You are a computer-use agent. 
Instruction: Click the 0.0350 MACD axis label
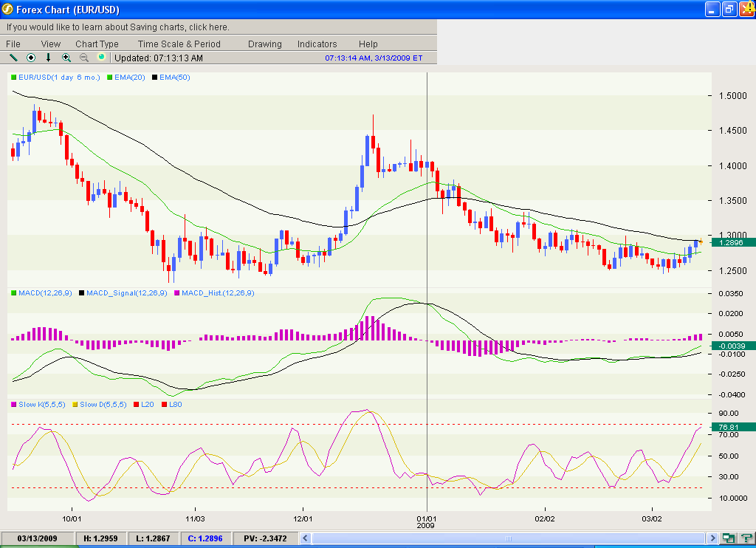(x=731, y=293)
